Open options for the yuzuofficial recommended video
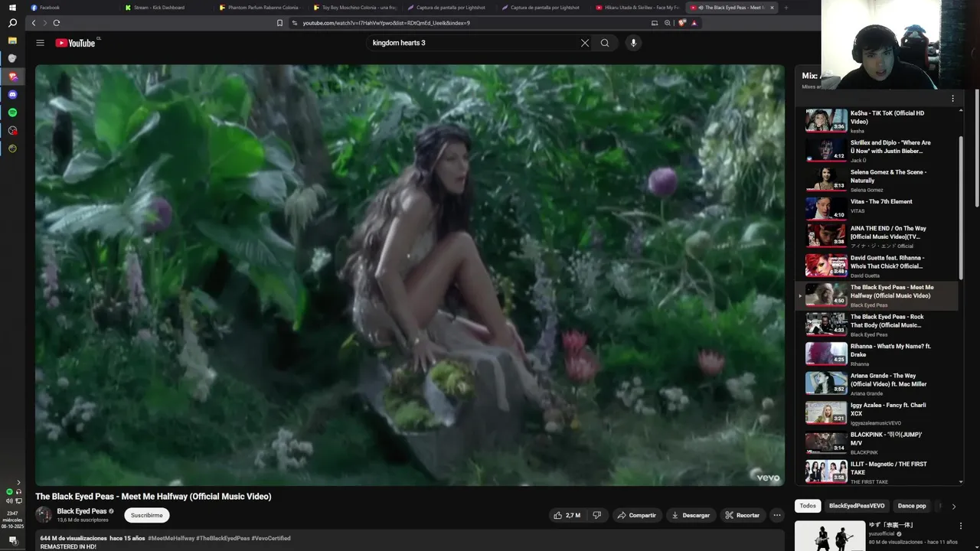This screenshot has width=980, height=551. [960, 526]
